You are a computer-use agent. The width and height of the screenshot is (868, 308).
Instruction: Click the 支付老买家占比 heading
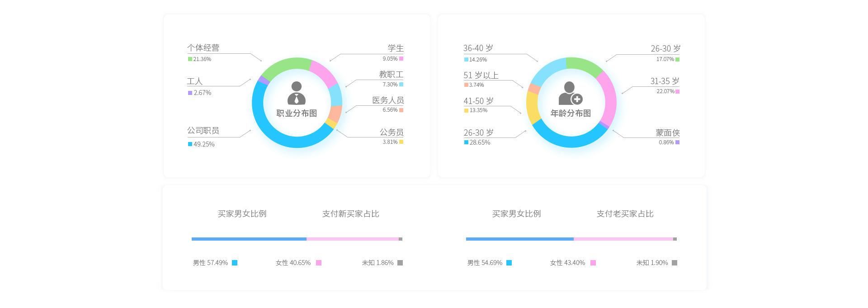(x=625, y=214)
